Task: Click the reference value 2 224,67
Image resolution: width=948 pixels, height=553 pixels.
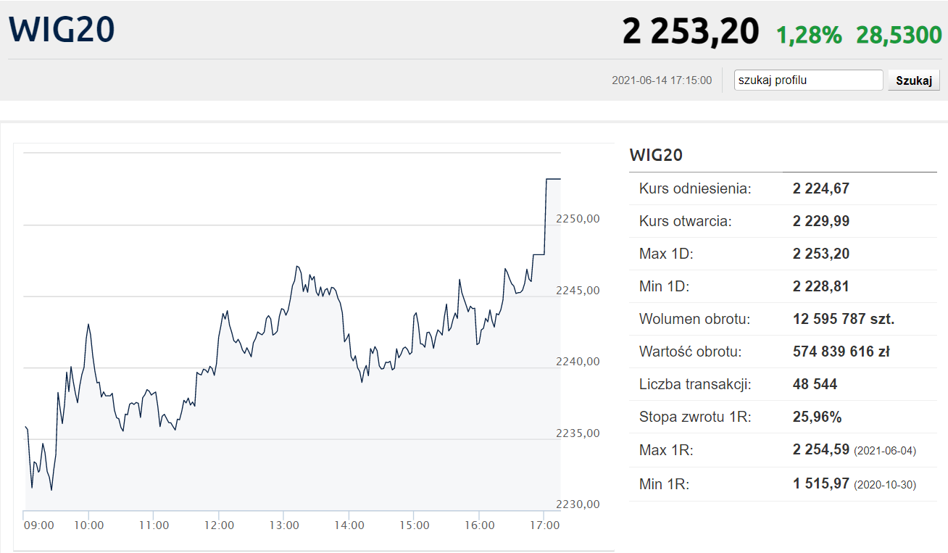Action: tap(821, 189)
